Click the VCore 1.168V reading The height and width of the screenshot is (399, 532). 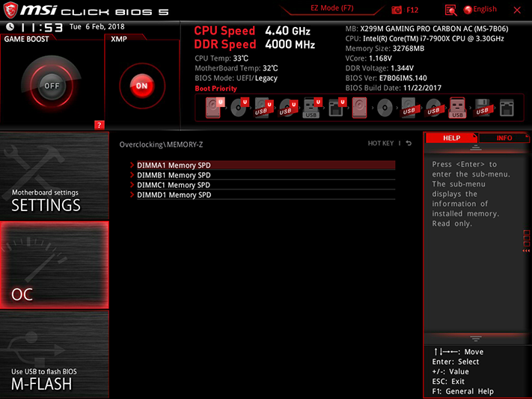tap(368, 58)
